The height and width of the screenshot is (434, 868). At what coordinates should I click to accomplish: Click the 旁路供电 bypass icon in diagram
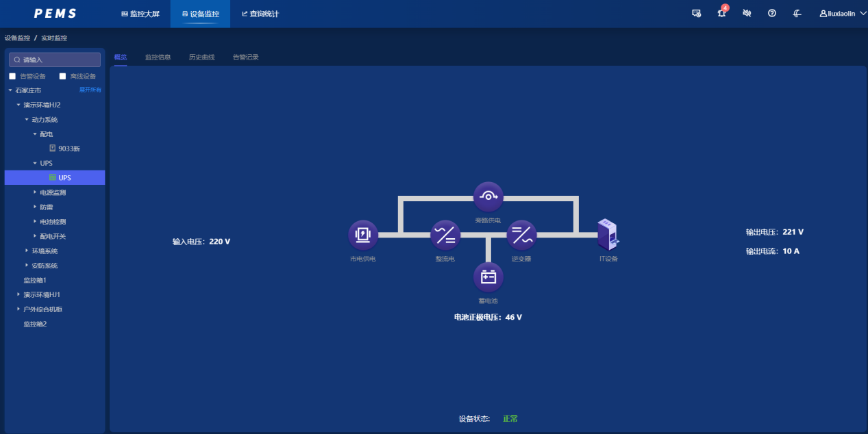(488, 196)
